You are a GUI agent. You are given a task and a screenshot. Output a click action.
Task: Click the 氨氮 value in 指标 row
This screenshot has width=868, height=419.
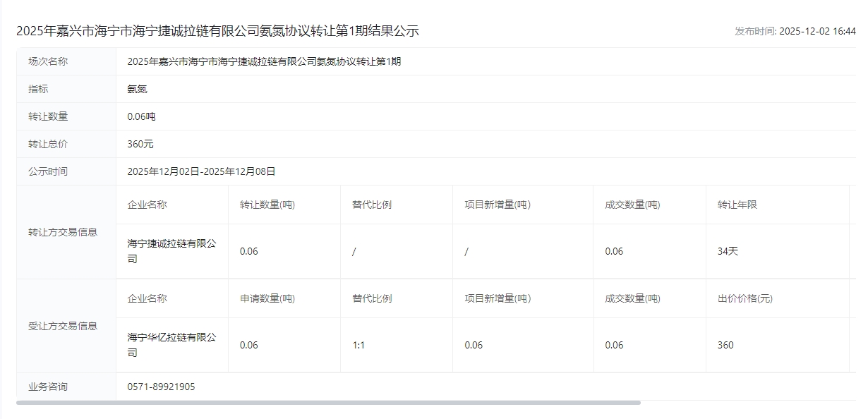137,89
